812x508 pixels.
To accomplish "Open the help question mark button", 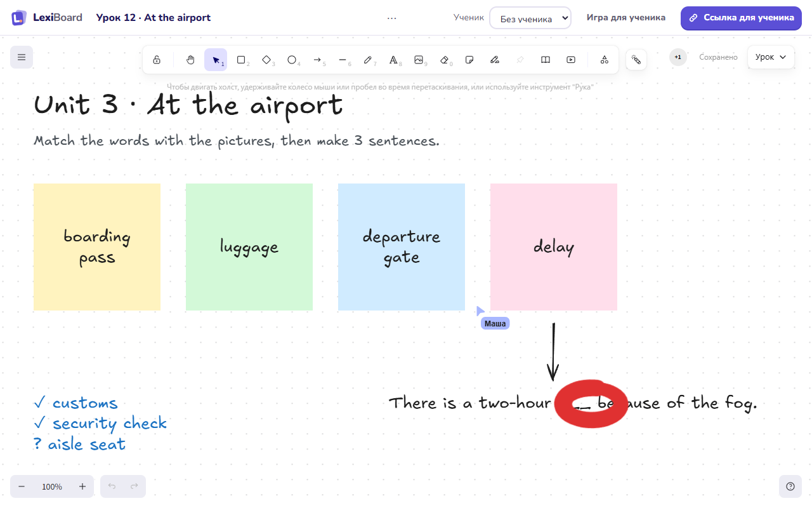I will tap(790, 486).
